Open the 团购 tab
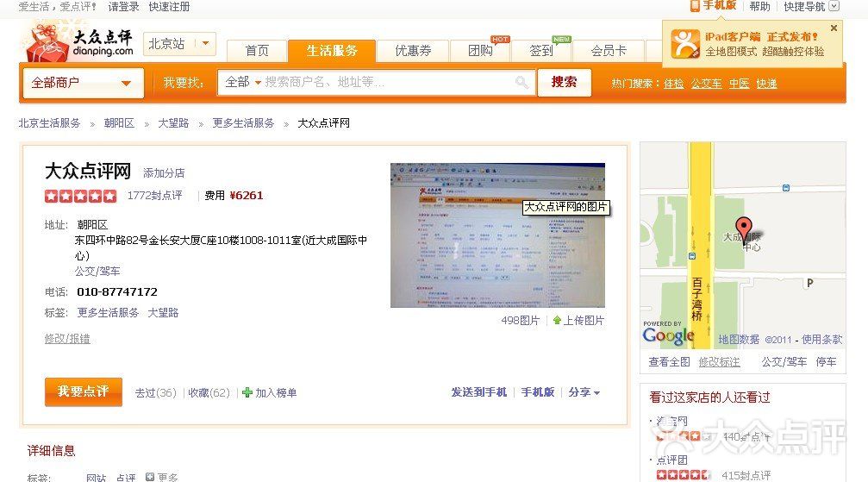This screenshot has width=868, height=482. [480, 51]
